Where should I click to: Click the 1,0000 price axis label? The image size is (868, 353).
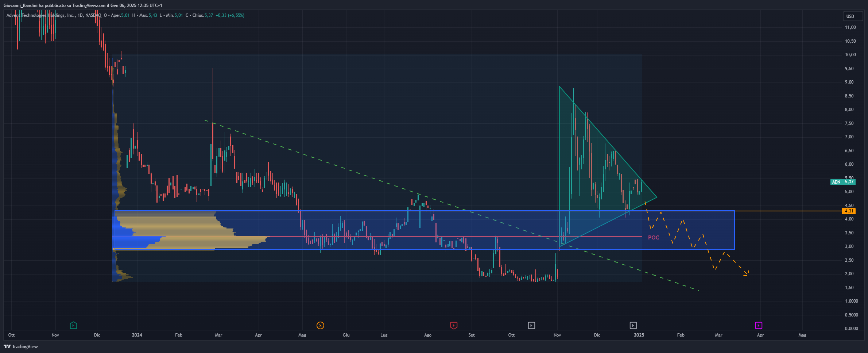[x=852, y=301]
